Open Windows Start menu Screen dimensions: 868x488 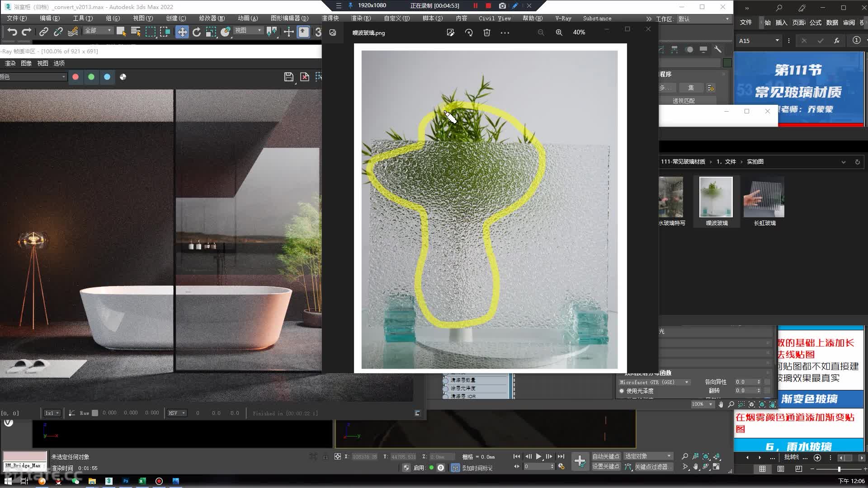(x=8, y=481)
